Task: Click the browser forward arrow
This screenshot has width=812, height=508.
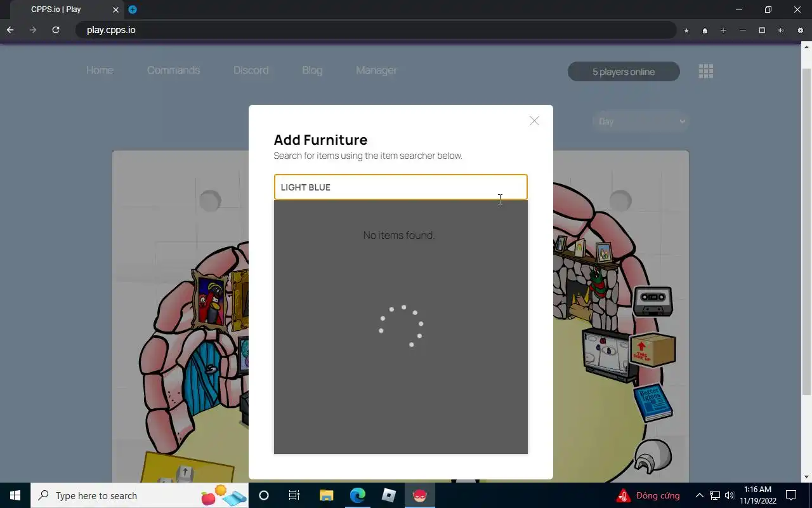Action: (33, 30)
